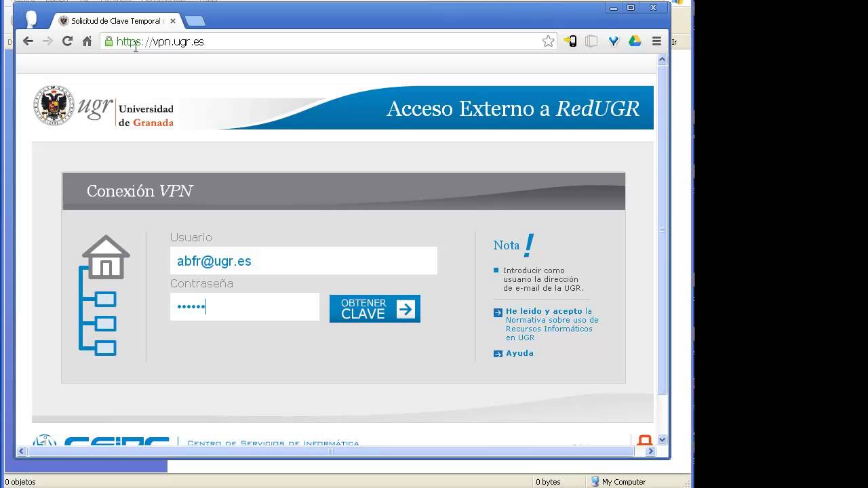Click the 0 bytes status bar text
868x488 pixels.
[x=548, y=482]
